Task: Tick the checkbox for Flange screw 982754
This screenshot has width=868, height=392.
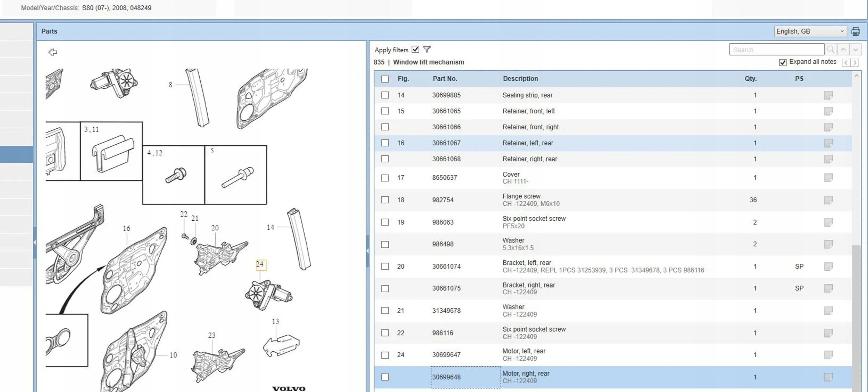Action: pyautogui.click(x=385, y=200)
